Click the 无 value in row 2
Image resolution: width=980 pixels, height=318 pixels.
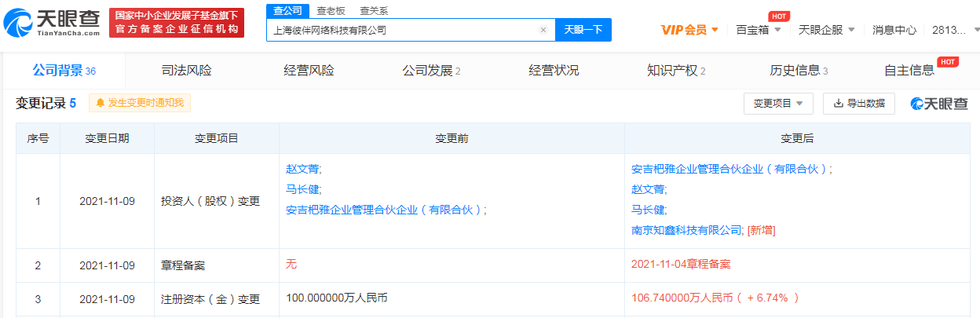point(291,264)
